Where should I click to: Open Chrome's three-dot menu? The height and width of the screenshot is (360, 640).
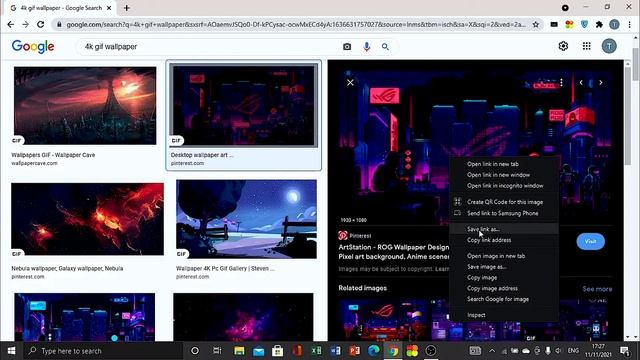coord(629,24)
